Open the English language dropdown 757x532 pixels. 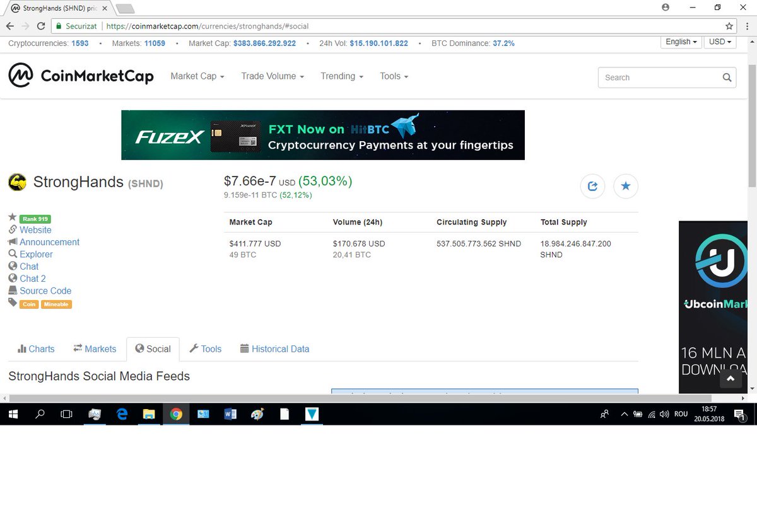click(x=681, y=42)
